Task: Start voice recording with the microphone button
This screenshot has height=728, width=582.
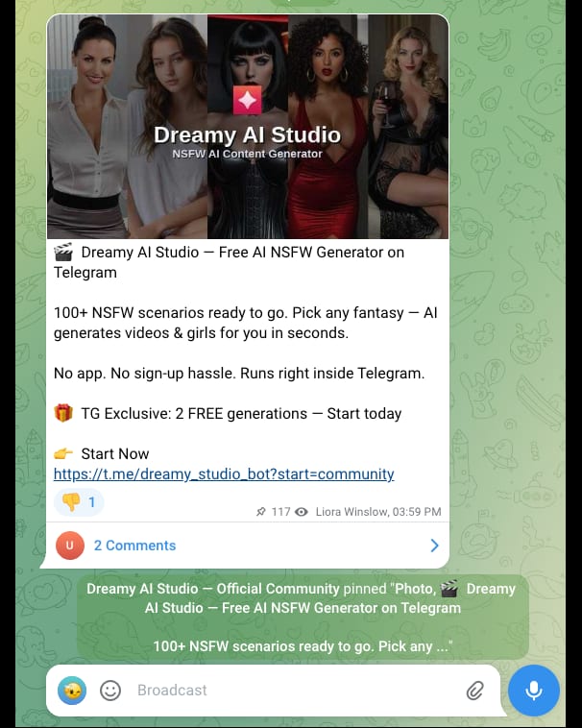Action: point(534,691)
